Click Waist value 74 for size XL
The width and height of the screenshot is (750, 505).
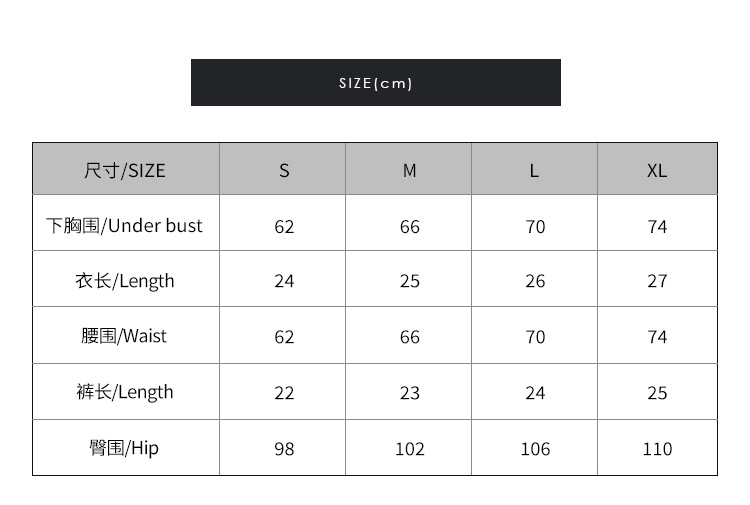(657, 337)
